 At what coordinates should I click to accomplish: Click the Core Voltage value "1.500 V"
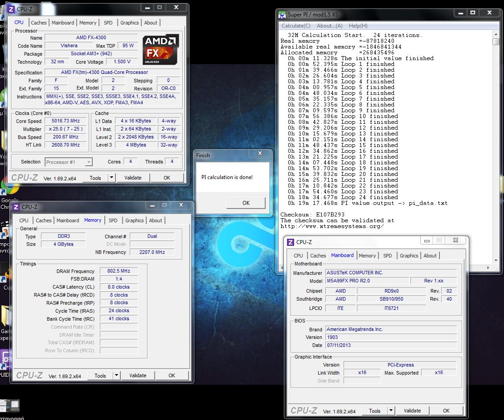122,62
